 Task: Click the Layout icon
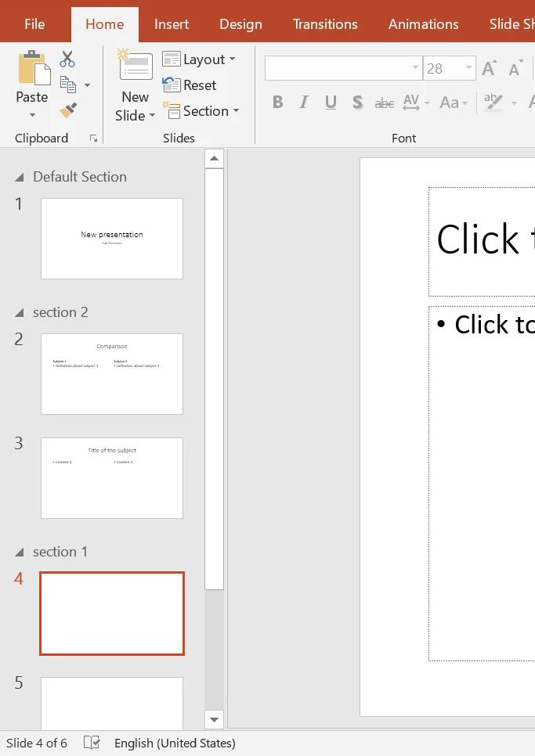click(172, 59)
